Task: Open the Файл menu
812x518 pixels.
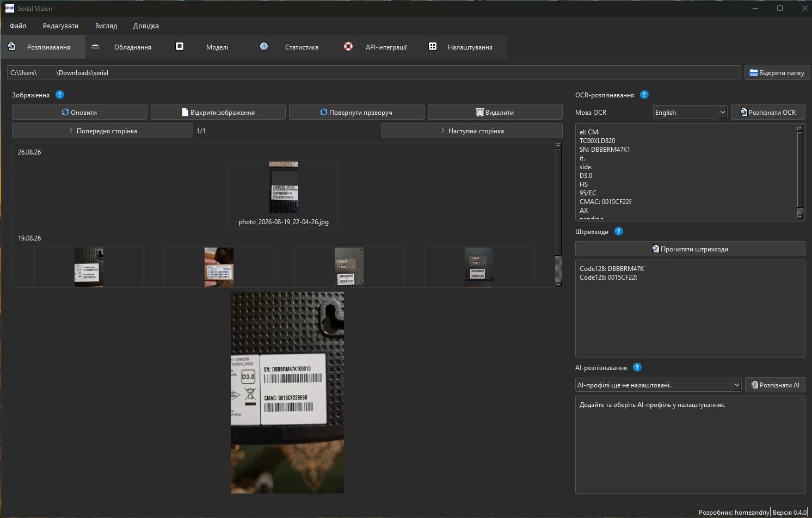Action: pos(18,26)
